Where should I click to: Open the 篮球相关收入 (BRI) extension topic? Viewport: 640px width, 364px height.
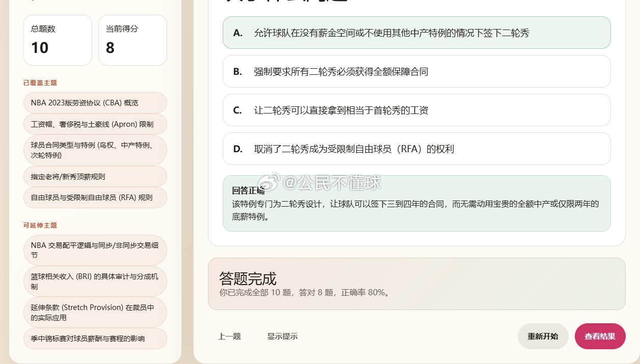pyautogui.click(x=95, y=281)
